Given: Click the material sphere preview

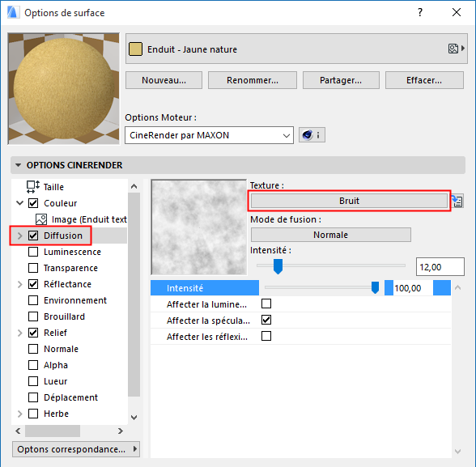Looking at the screenshot, I should pos(64,88).
